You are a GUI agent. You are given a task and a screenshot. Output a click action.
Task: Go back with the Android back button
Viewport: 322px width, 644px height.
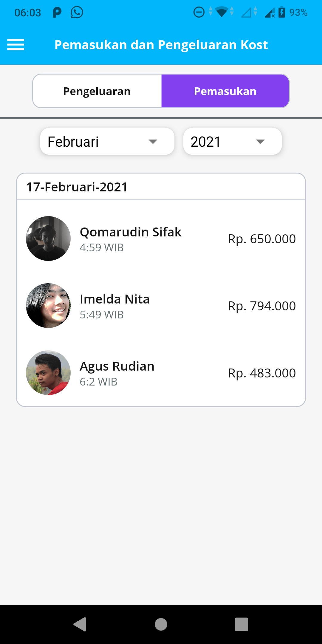80,624
